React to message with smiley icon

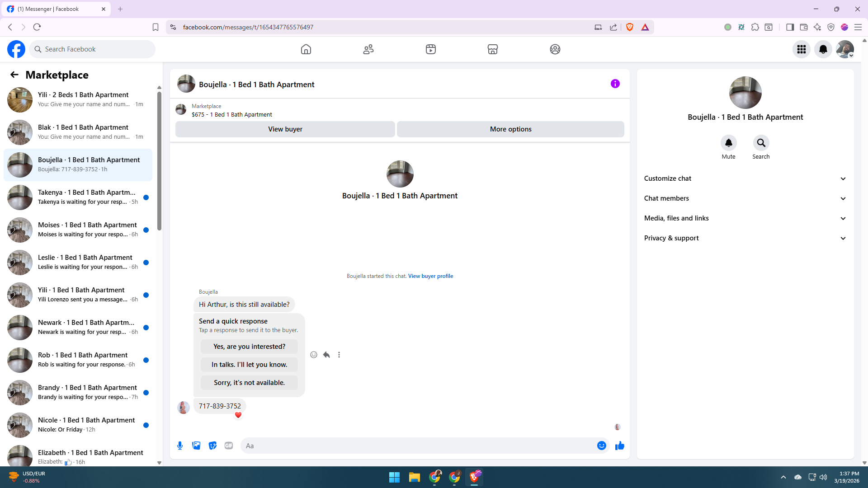point(314,355)
